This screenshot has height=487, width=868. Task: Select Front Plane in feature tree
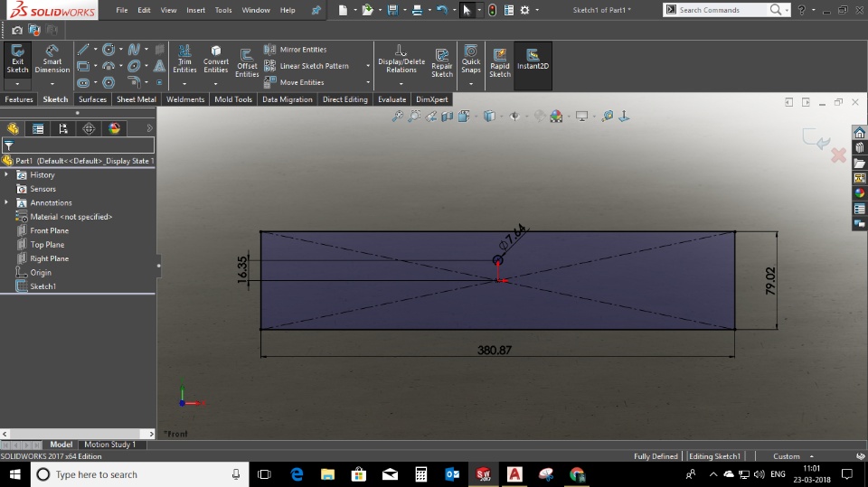click(49, 230)
